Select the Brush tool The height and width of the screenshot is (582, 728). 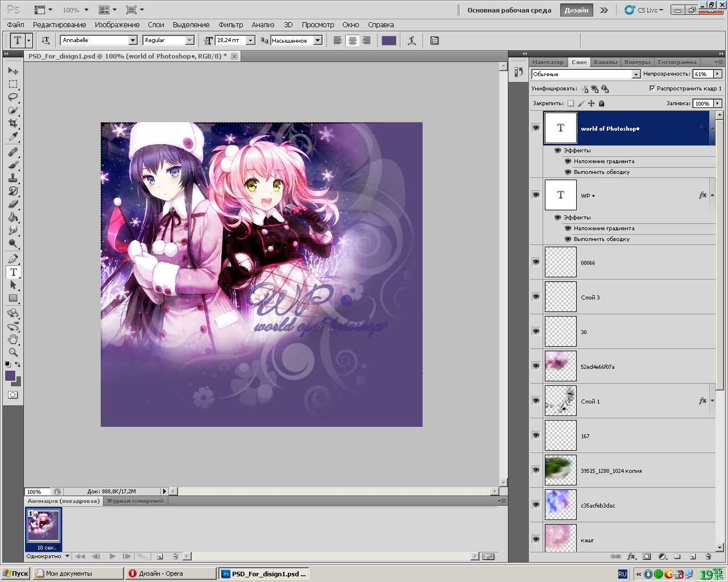[x=13, y=165]
